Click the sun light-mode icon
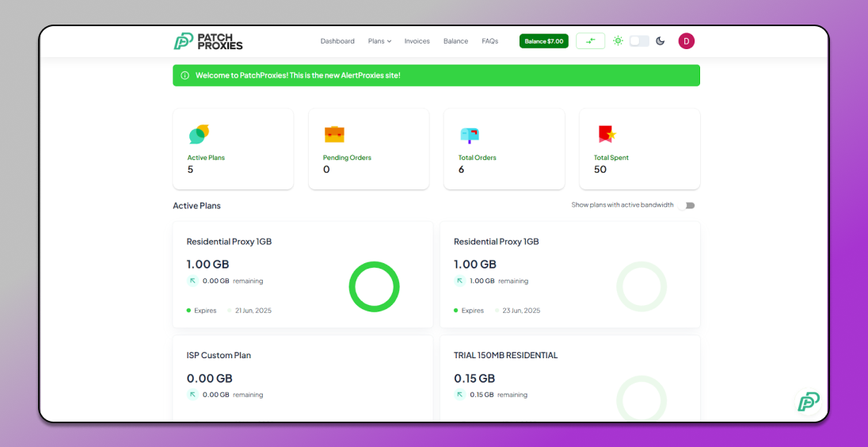Viewport: 868px width, 447px height. click(618, 40)
